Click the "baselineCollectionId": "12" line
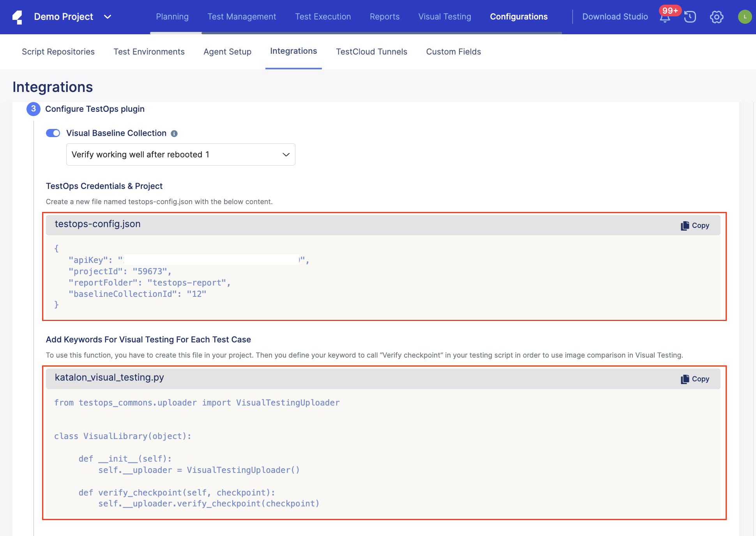Screen dimensions: 756x536 click(137, 294)
